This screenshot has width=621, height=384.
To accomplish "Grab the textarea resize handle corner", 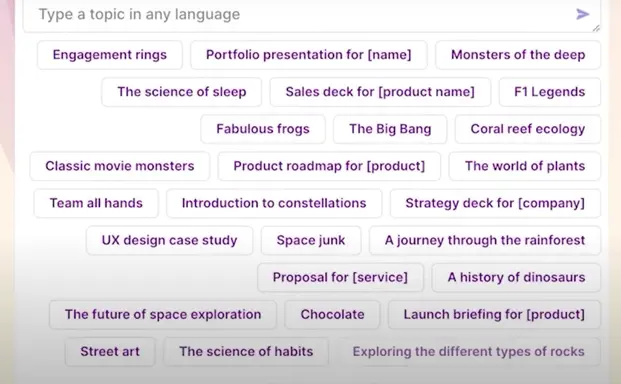I will point(596,28).
